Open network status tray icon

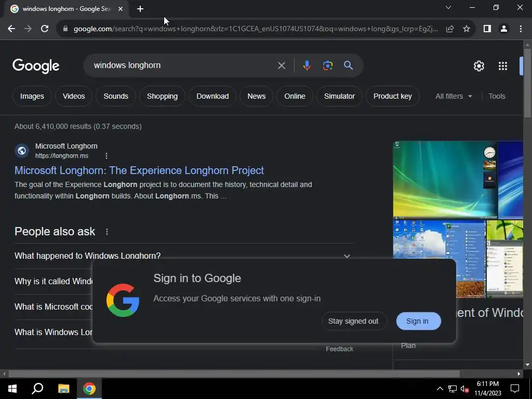coord(453,389)
